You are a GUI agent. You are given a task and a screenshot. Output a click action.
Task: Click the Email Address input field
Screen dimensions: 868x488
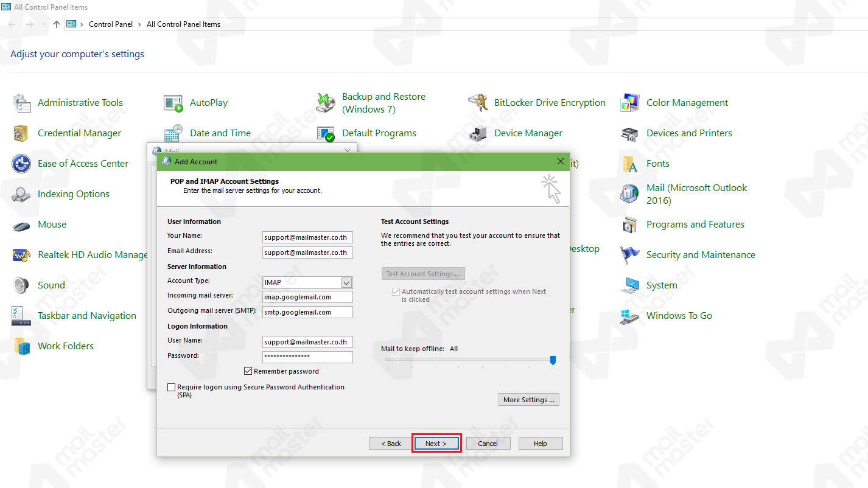point(307,253)
